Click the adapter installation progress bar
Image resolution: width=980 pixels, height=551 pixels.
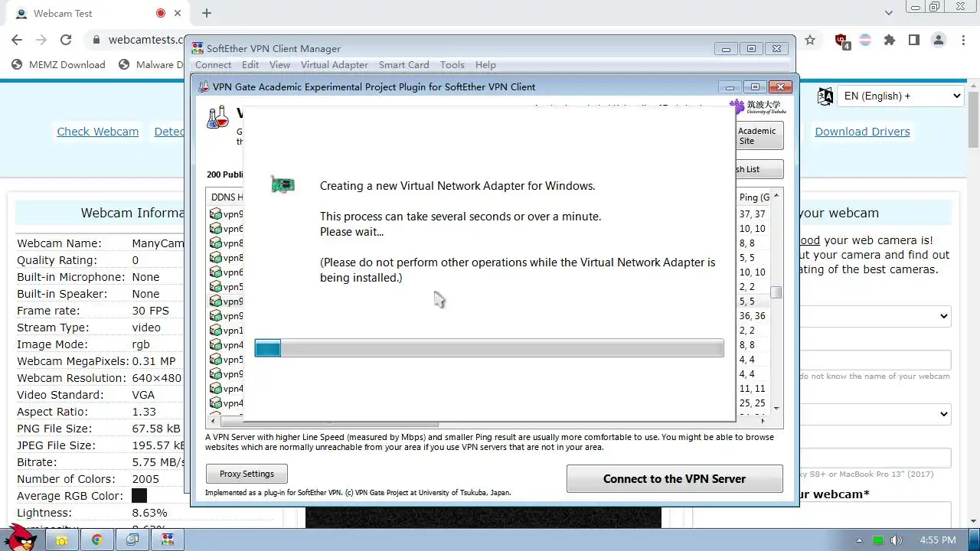coord(489,348)
